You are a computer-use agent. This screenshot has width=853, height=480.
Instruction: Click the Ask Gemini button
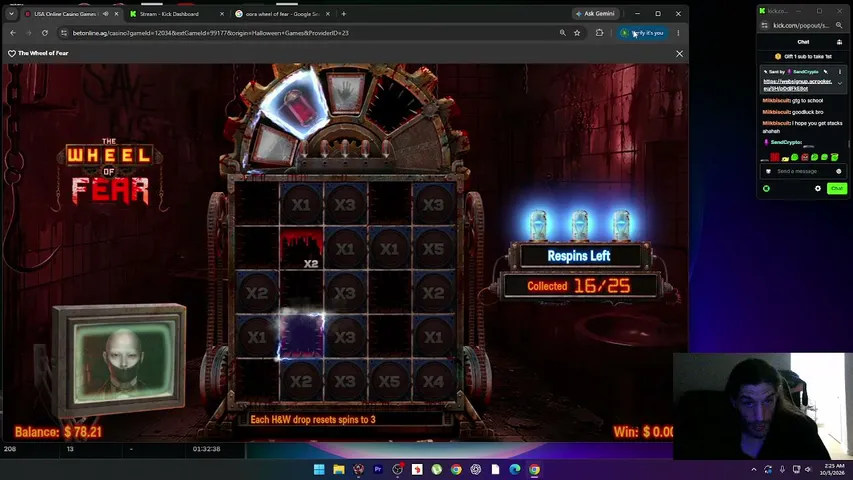coord(596,14)
